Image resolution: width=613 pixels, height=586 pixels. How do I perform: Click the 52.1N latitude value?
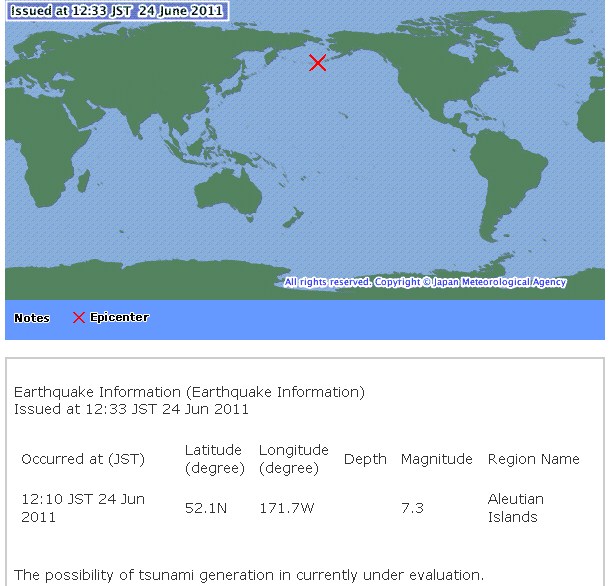click(x=206, y=508)
